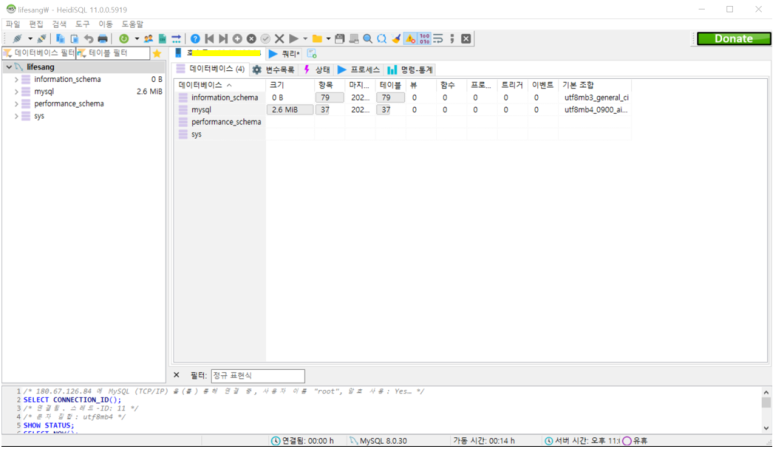Click the copy icon in toolbar
The height and width of the screenshot is (449, 773).
60,38
